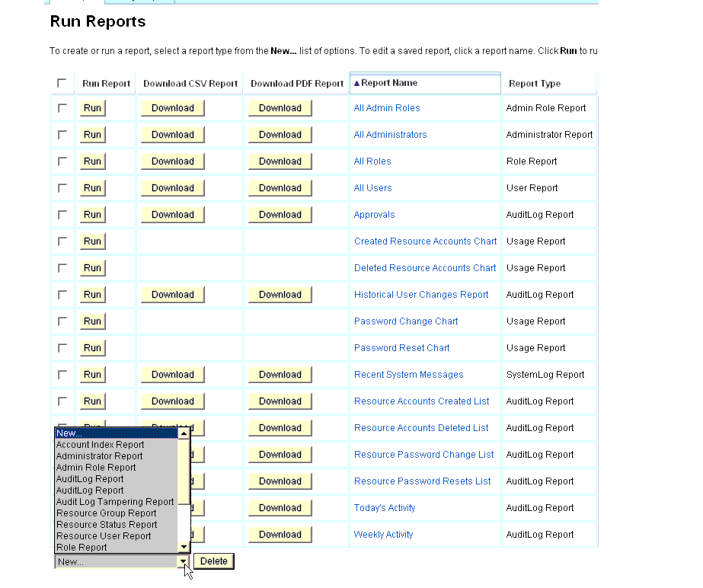Edit the Approvals report

pyautogui.click(x=375, y=214)
